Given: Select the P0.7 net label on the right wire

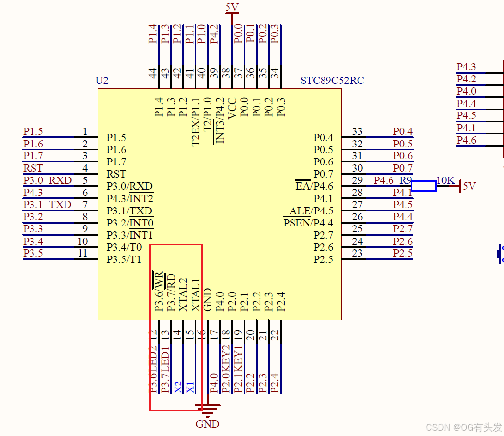Looking at the screenshot, I should pos(403,168).
